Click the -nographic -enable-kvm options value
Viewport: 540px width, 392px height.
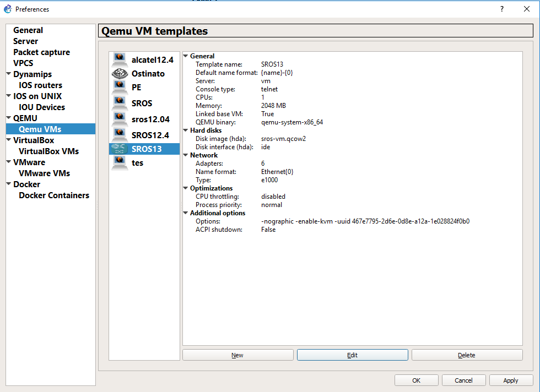(365, 221)
